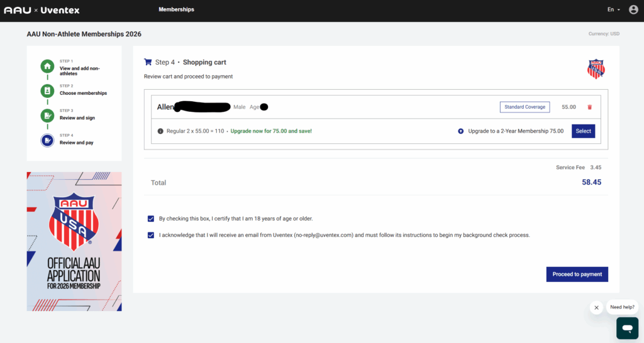The image size is (644, 343).
Task: Open the Memberships menu item
Action: 176,10
